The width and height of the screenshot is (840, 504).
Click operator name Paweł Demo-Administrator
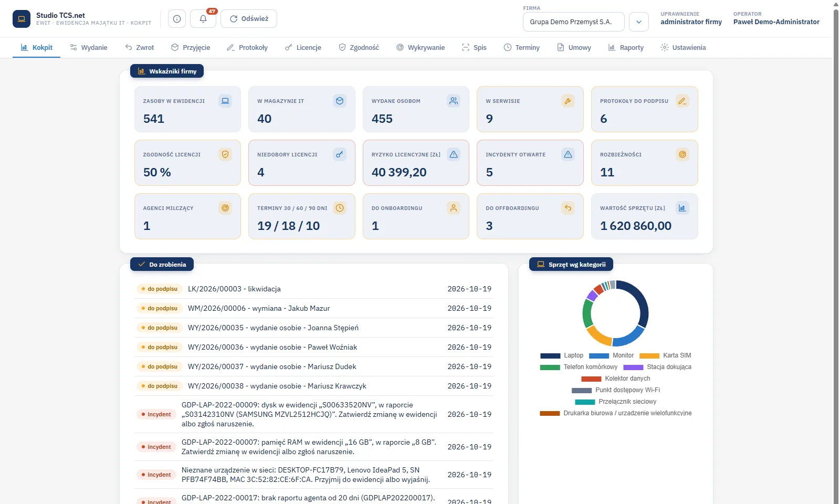(x=776, y=22)
